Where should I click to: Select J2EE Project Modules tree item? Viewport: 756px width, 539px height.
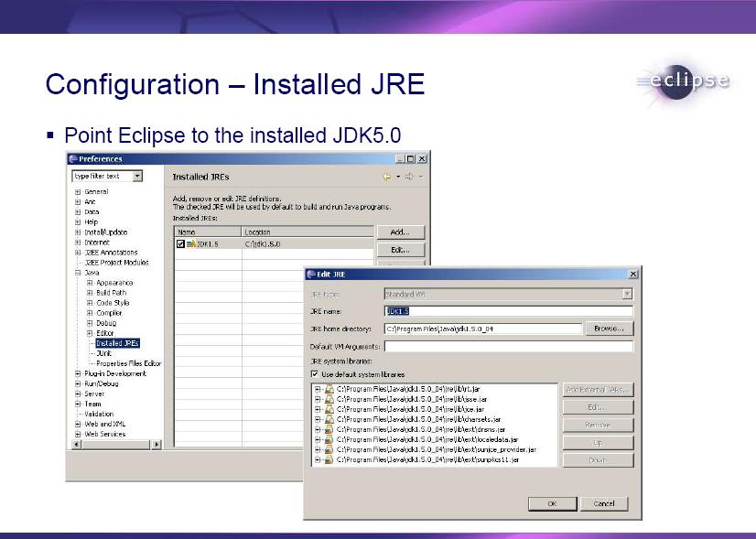coord(116,263)
